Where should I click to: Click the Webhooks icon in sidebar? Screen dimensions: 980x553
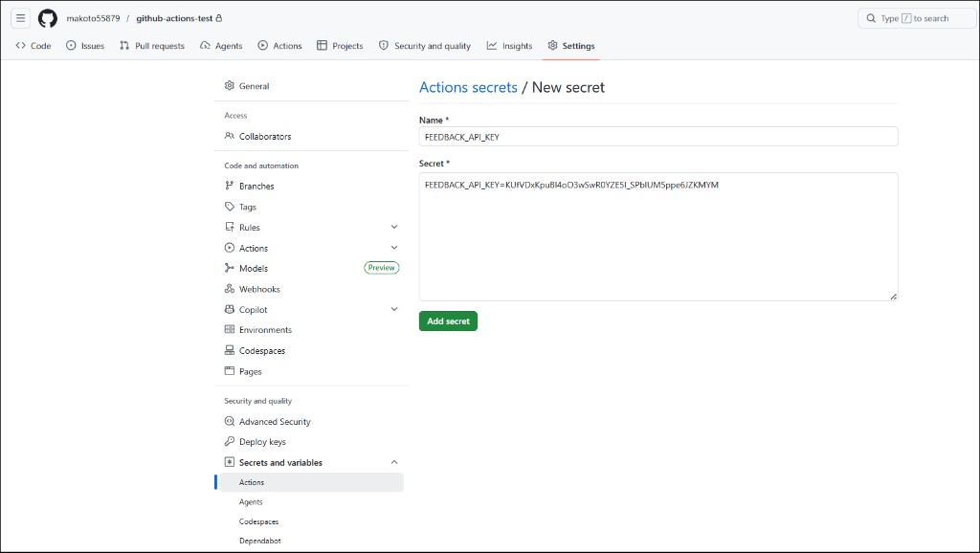click(x=230, y=289)
